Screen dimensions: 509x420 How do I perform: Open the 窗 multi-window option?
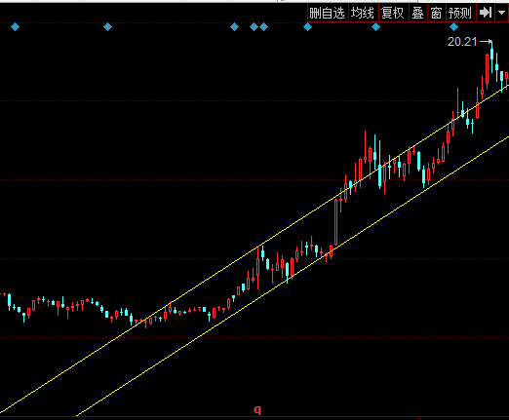[437, 13]
